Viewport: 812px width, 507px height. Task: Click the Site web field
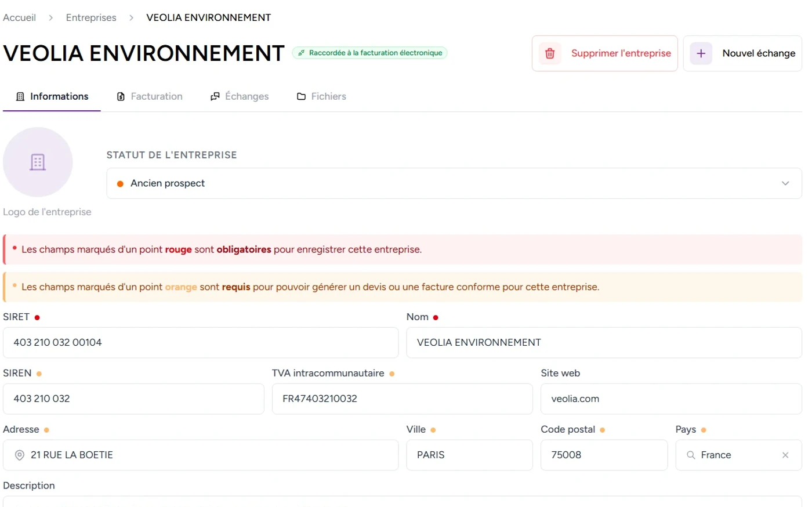pos(672,399)
